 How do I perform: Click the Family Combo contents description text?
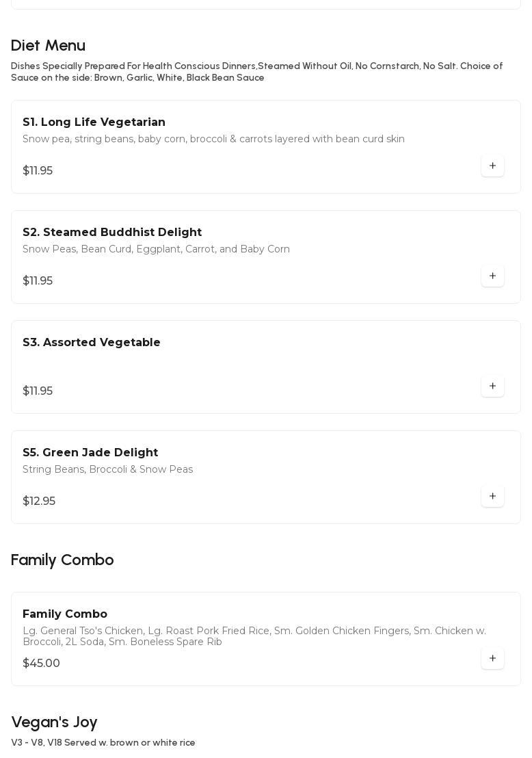tap(254, 636)
